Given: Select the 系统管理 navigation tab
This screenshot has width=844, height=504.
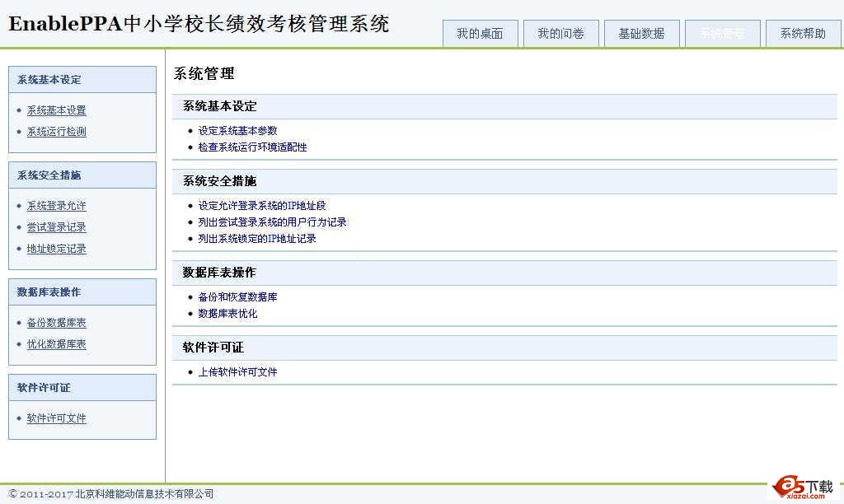Looking at the screenshot, I should pos(722,34).
